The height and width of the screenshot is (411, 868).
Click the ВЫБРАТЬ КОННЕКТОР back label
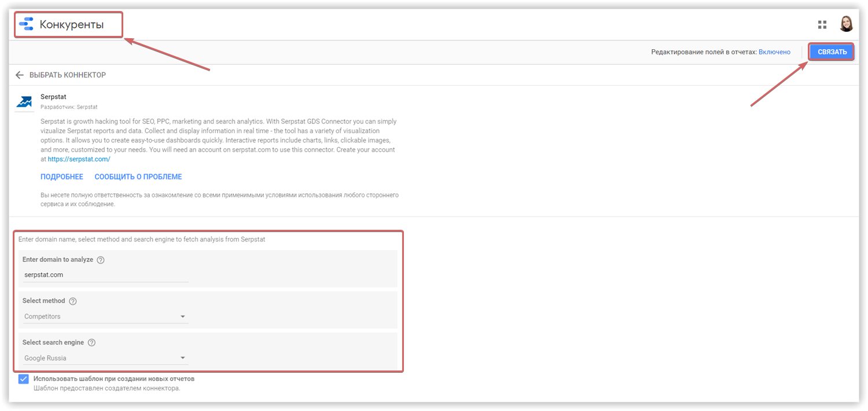pos(68,75)
